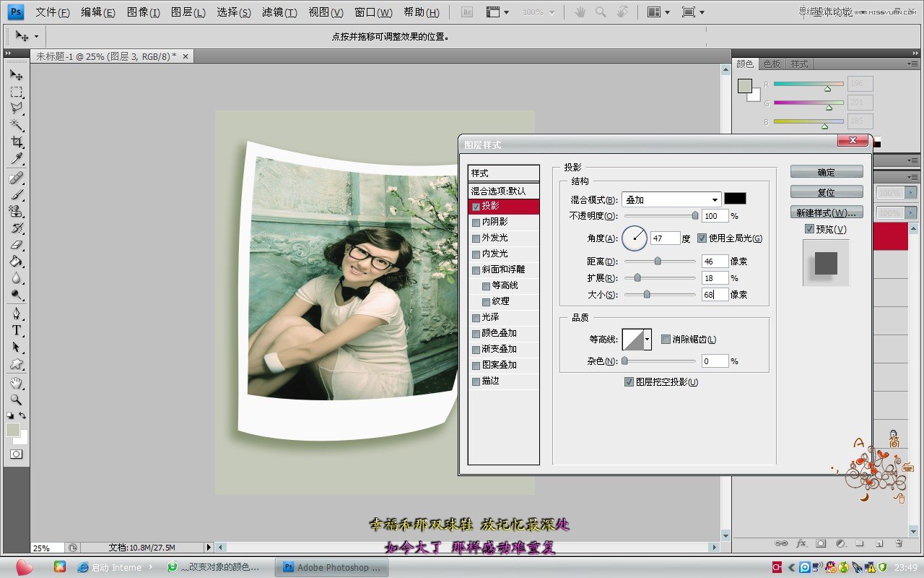The image size is (924, 578).
Task: Open the 混合模式 叠加 dropdown
Action: pyautogui.click(x=671, y=199)
